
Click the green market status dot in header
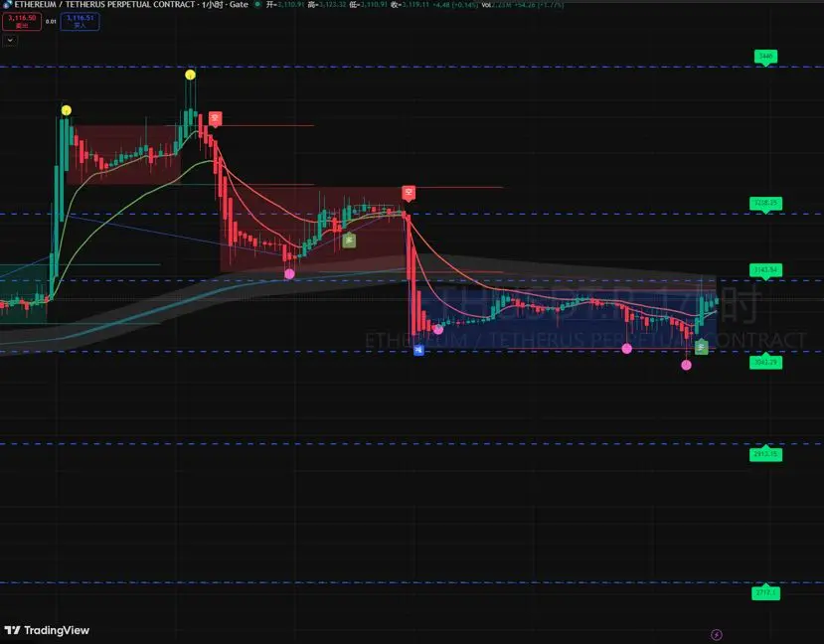(257, 4)
